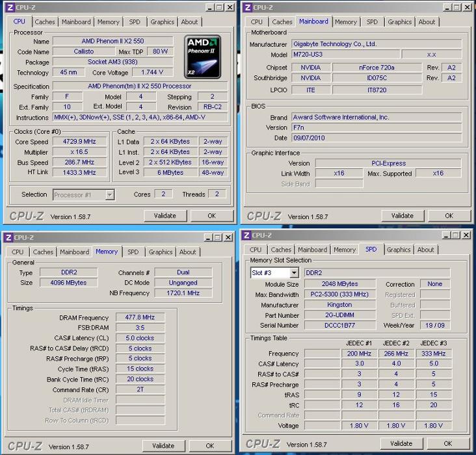This screenshot has height=455, width=476.
Task: Click the memory Size value 4096 MBytes
Action: point(69,283)
